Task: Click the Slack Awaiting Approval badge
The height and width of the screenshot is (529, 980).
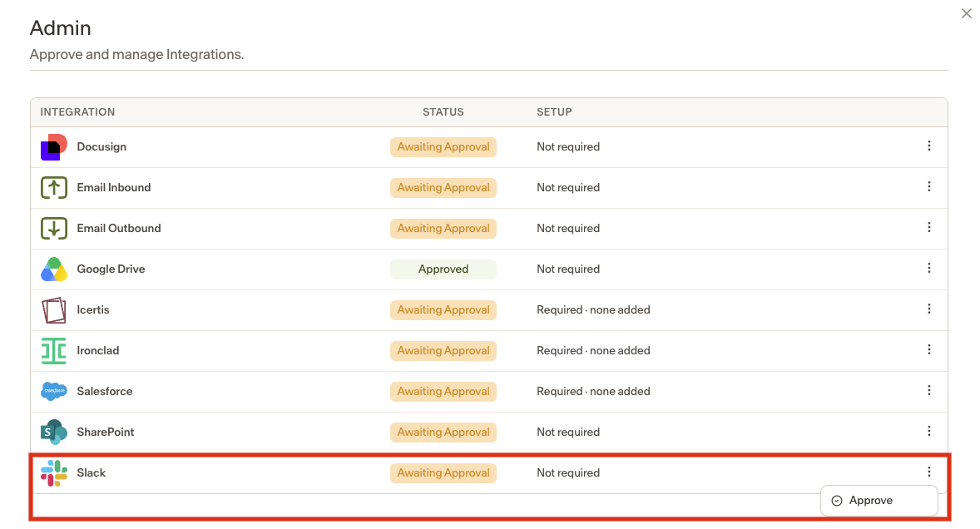Action: coord(443,472)
